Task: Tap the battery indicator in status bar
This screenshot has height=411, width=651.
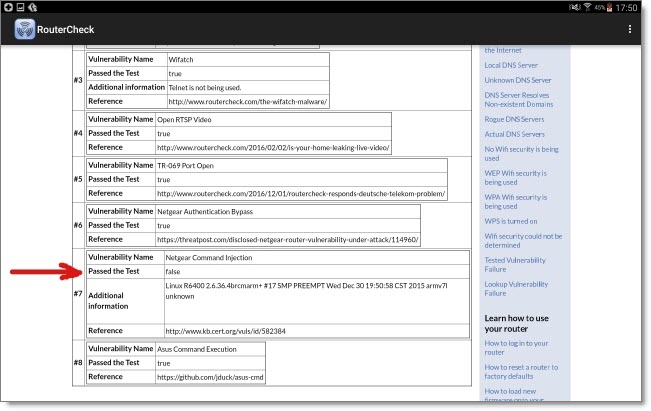Action: pyautogui.click(x=608, y=7)
